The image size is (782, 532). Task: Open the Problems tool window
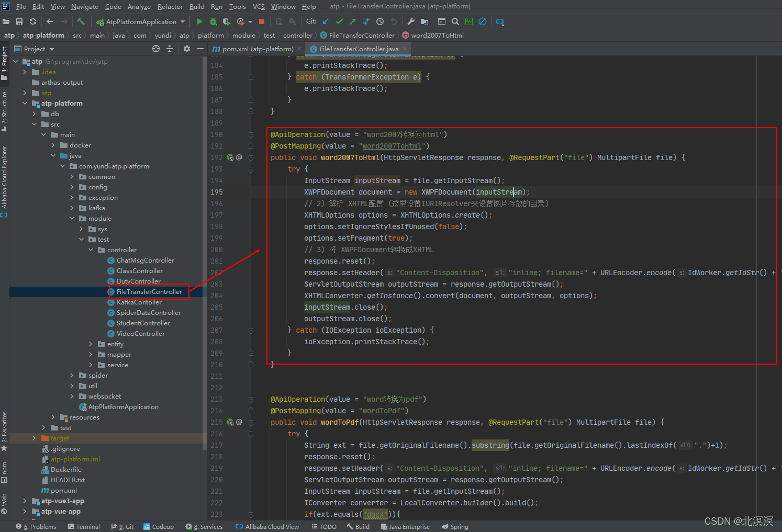tap(36, 526)
